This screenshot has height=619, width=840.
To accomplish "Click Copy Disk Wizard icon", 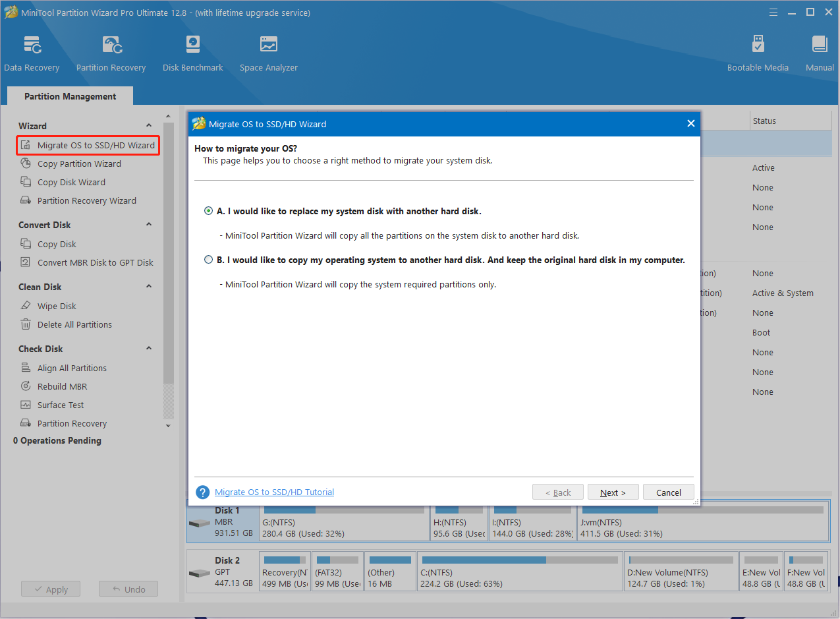I will [26, 182].
